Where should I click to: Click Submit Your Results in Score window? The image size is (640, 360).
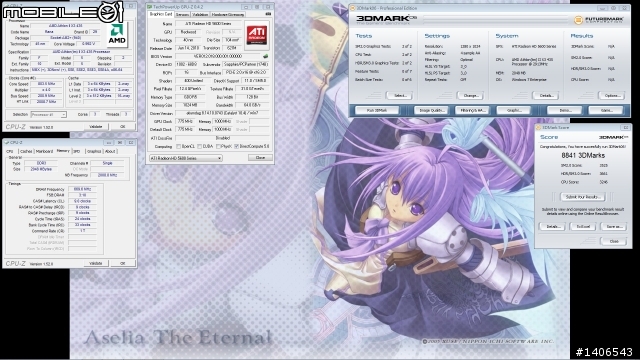(583, 197)
